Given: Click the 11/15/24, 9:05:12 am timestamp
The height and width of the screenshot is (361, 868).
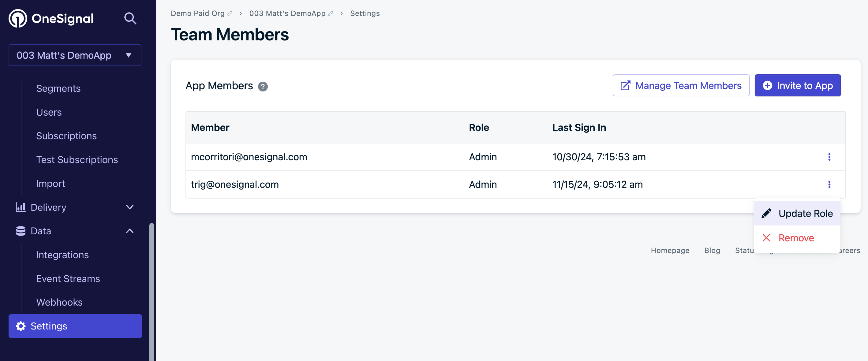Looking at the screenshot, I should (x=597, y=184).
